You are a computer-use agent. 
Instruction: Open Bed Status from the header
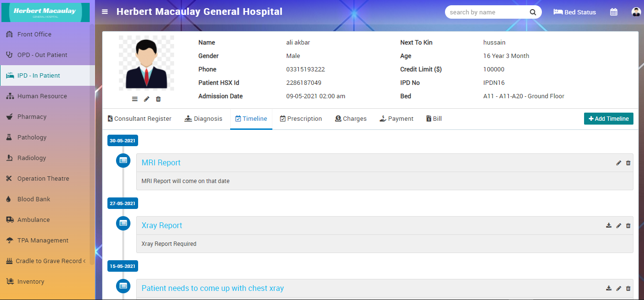pos(574,12)
